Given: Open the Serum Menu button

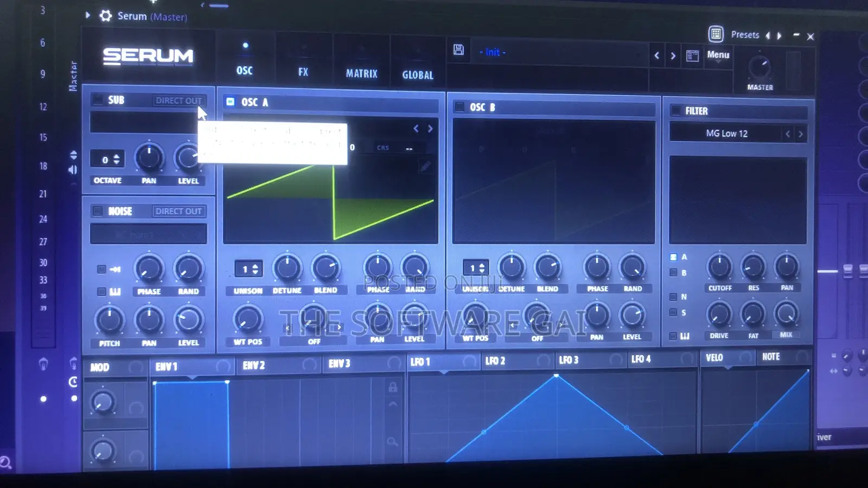Looking at the screenshot, I should pos(718,55).
